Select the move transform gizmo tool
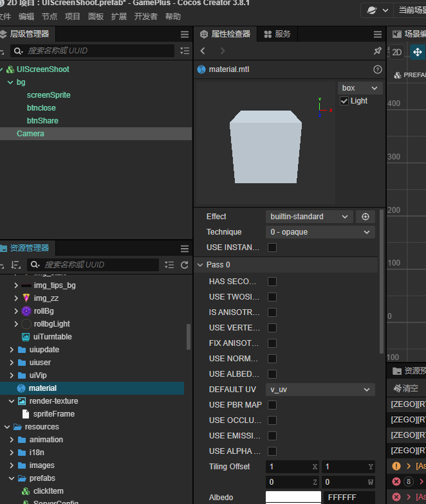 pos(417,52)
